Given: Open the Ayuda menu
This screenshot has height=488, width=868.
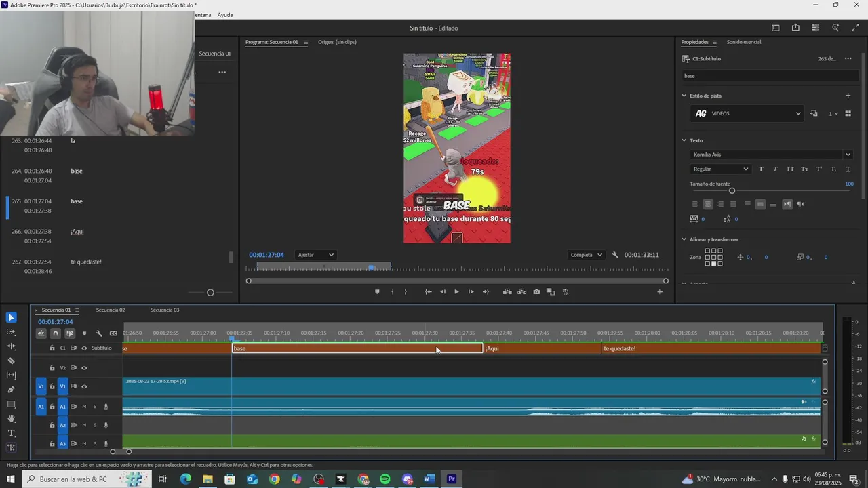Looking at the screenshot, I should [x=225, y=14].
